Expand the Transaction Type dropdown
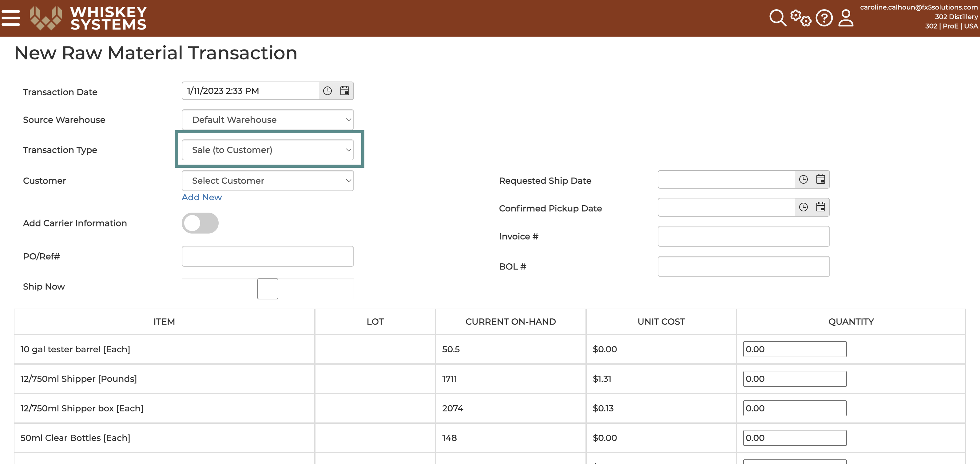This screenshot has width=980, height=464. (x=268, y=150)
